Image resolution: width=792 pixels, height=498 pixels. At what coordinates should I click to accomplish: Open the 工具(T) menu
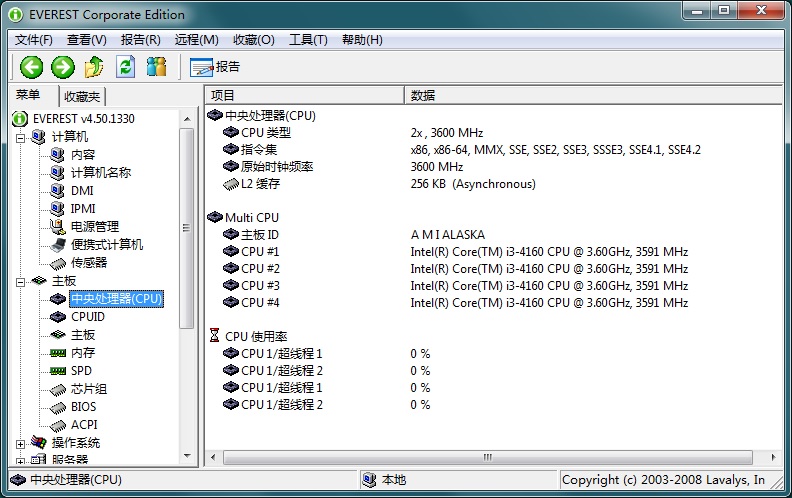[x=308, y=39]
